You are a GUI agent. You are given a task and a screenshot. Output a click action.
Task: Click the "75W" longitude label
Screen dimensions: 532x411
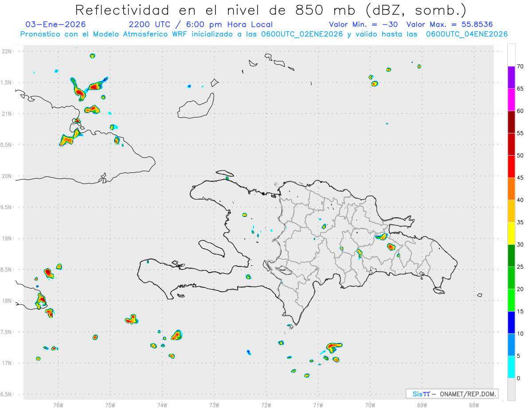click(110, 405)
